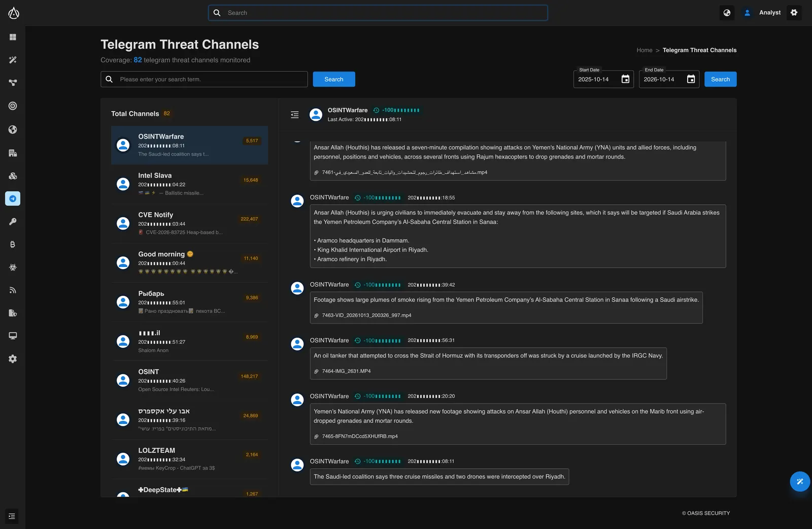Click the floating blue wand button
The image size is (812, 529).
point(800,481)
